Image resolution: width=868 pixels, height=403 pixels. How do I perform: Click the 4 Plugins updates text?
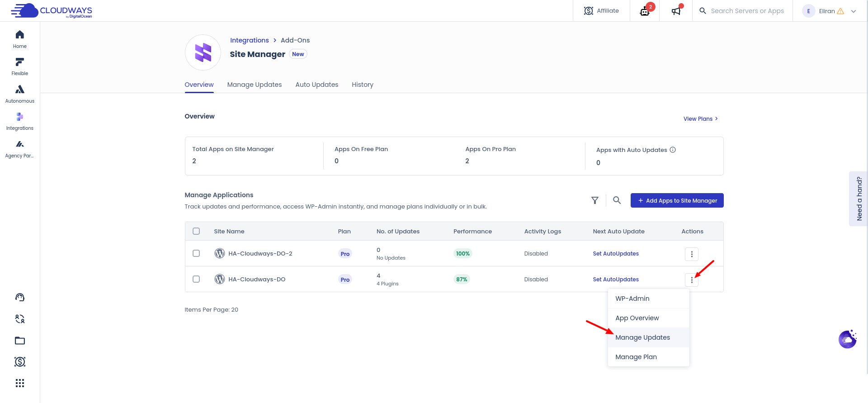pyautogui.click(x=387, y=284)
